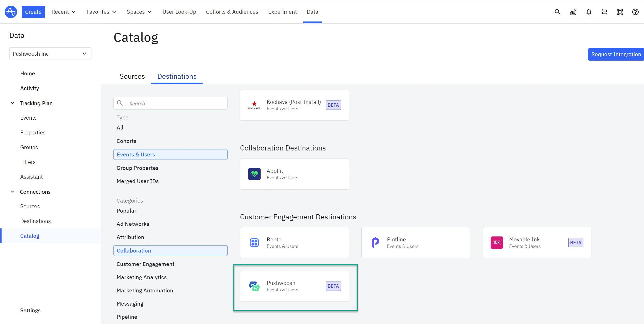Click the Amplitude logo icon
The image size is (644, 324).
pos(11,12)
